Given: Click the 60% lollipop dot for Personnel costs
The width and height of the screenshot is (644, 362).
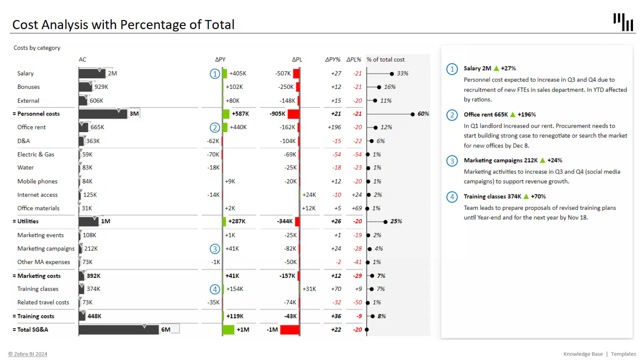Looking at the screenshot, I should coord(413,114).
